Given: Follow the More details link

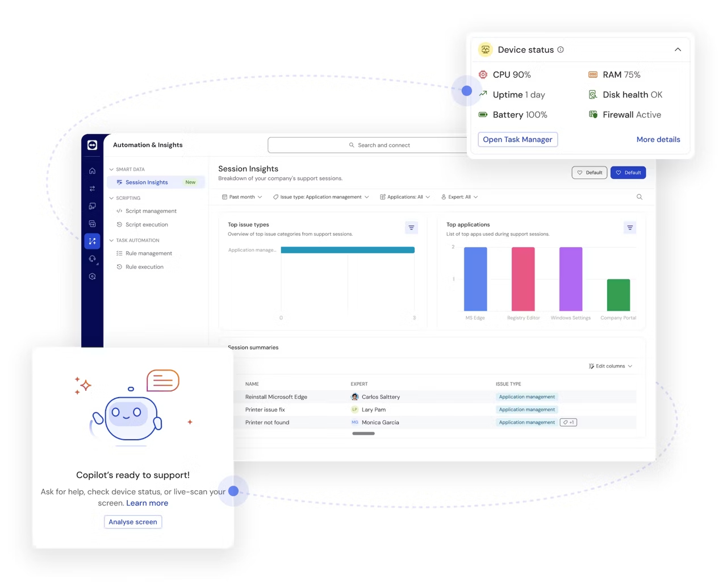Looking at the screenshot, I should tap(658, 140).
